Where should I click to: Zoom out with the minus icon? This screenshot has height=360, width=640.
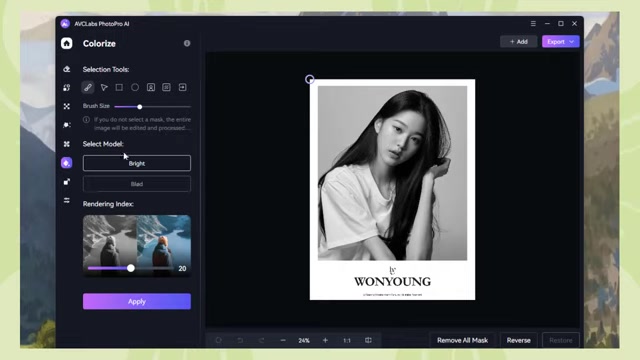point(283,340)
